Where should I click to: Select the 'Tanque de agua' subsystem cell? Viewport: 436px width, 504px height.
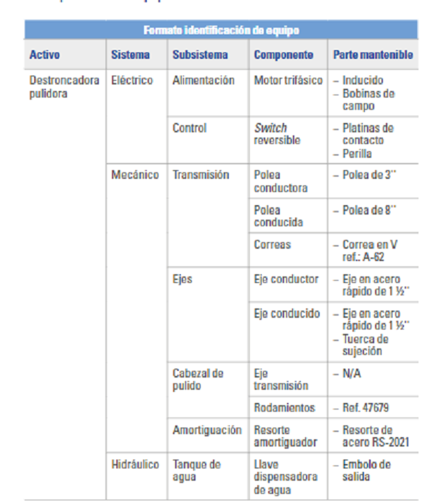pyautogui.click(x=196, y=471)
